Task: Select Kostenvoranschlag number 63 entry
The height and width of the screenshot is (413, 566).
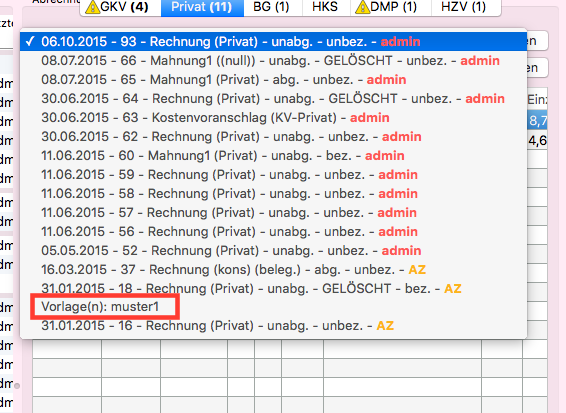Action: pos(273,118)
